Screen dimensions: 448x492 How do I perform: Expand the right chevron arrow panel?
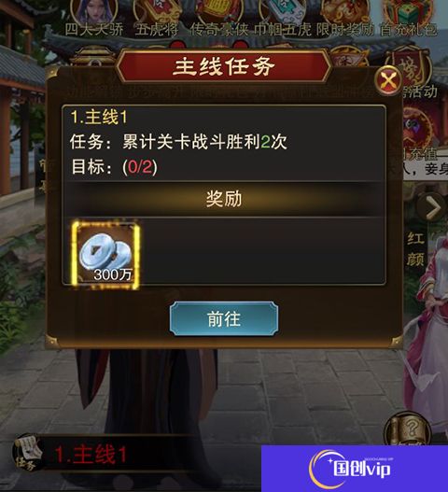[434, 207]
